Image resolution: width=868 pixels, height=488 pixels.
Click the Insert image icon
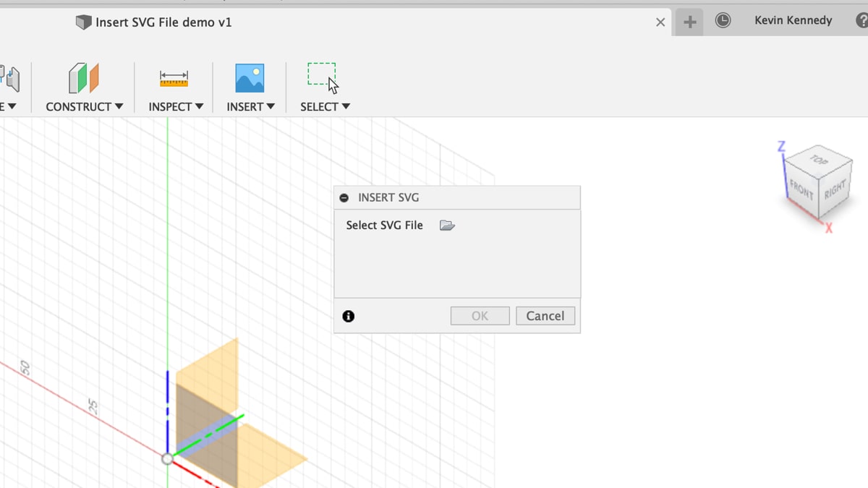[250, 78]
